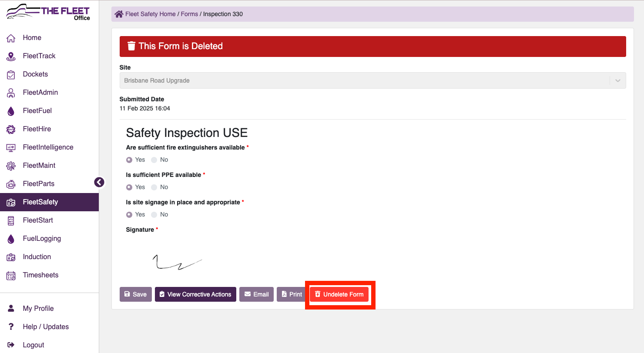This screenshot has width=644, height=353.
Task: Click the FleetIntelligence monitor icon
Action: pyautogui.click(x=11, y=147)
